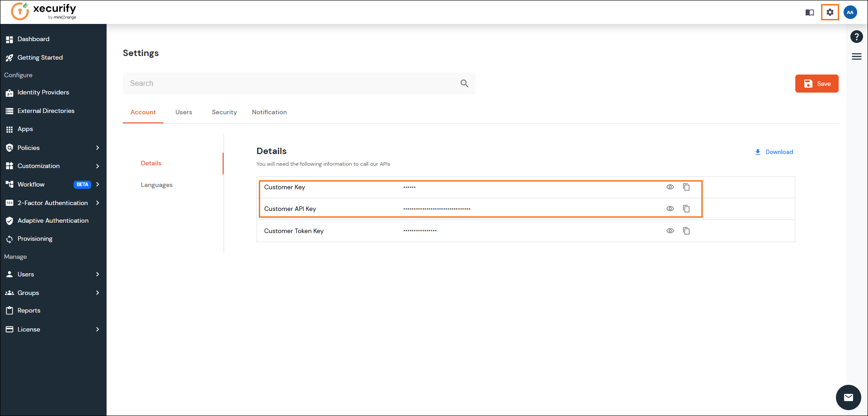The width and height of the screenshot is (868, 416).
Task: Switch to the Notification tab
Action: (269, 112)
